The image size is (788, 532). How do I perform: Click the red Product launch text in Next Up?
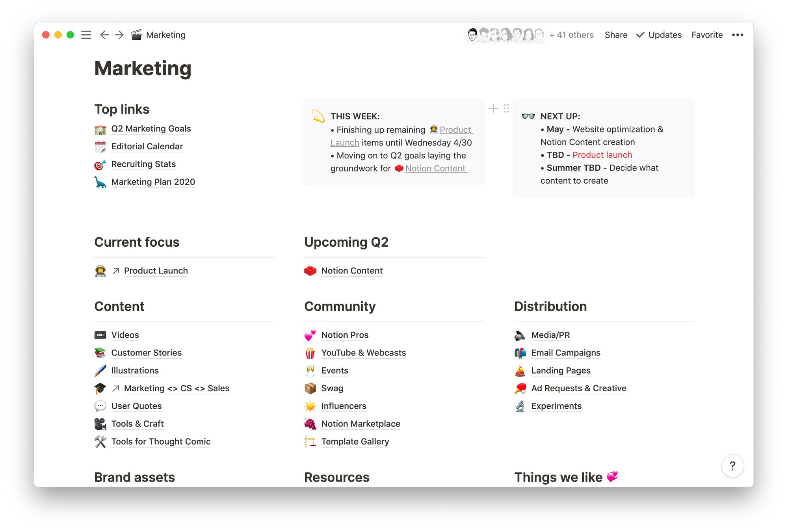click(602, 155)
